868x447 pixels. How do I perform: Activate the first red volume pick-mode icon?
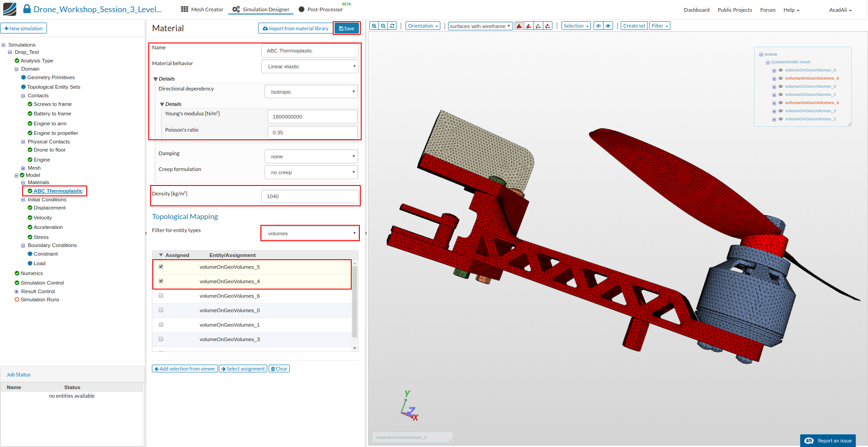point(519,26)
